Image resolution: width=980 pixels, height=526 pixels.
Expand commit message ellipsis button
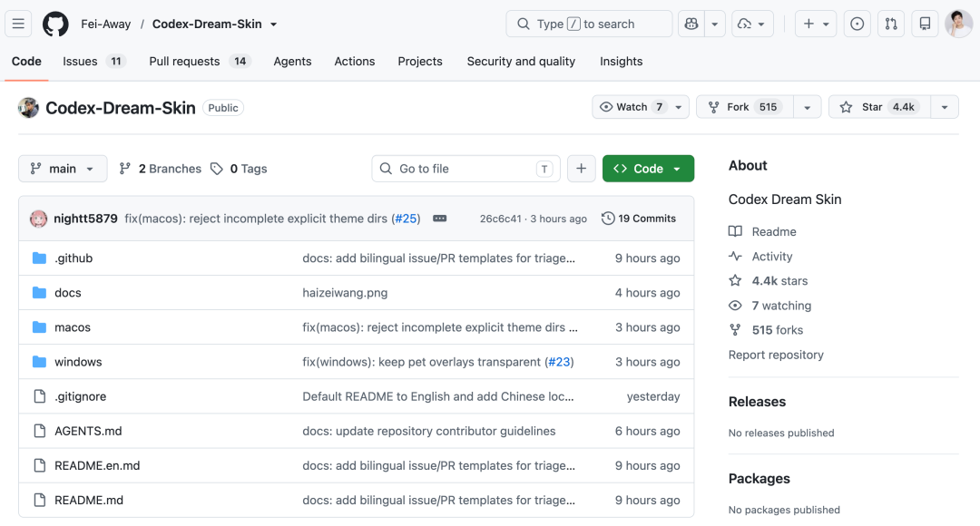[439, 219]
